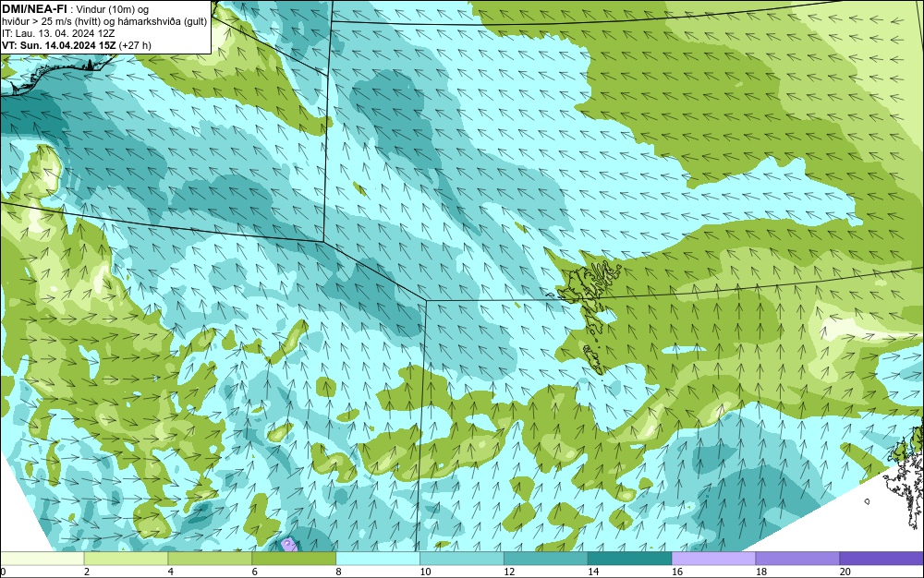
Task: Click the 4–6 m/s legend color swatch
Action: pos(210,558)
